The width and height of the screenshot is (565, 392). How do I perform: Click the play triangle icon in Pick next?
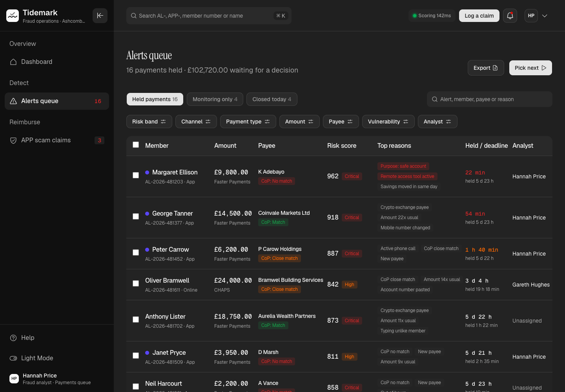tap(544, 68)
